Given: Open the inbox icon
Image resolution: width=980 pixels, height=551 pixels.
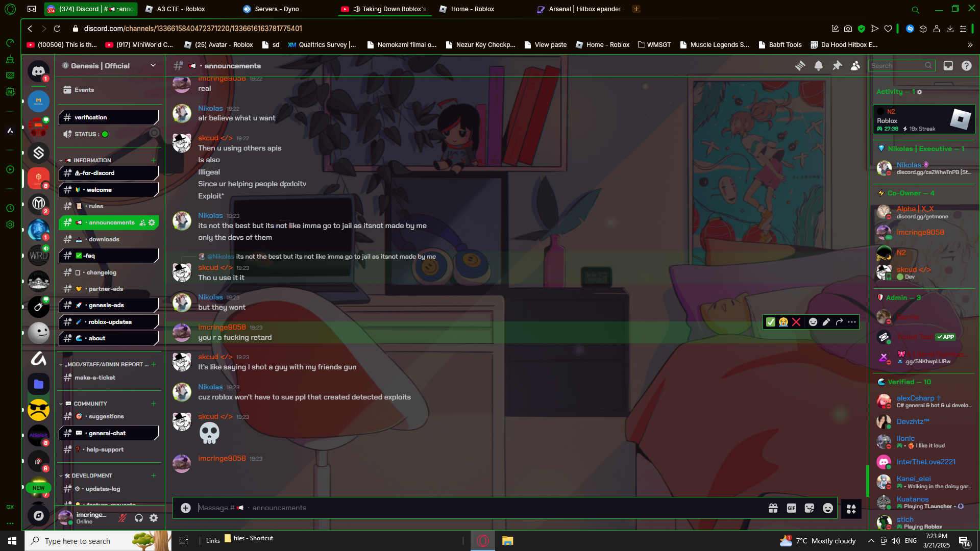Looking at the screenshot, I should click(x=948, y=66).
